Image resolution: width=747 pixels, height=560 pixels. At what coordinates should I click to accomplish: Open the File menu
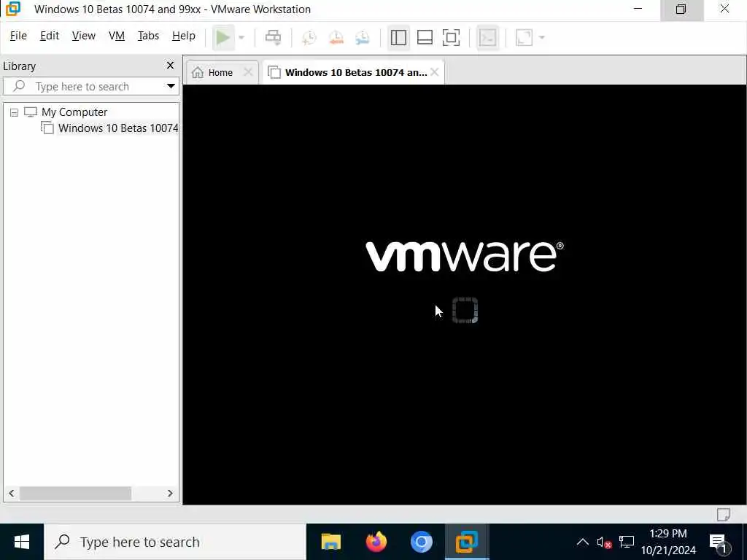tap(18, 36)
